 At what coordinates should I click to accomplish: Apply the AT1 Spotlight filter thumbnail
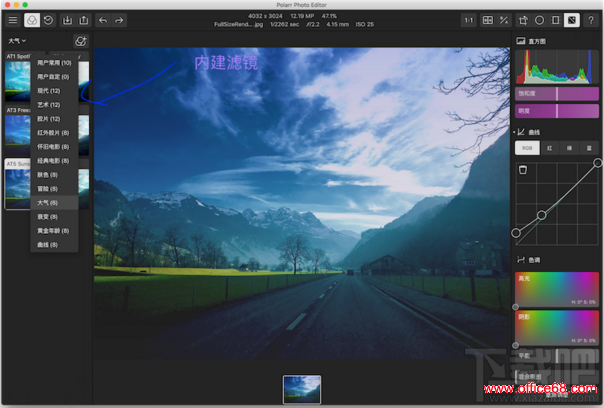[17, 77]
